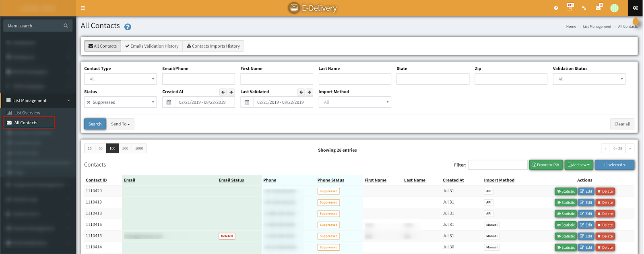Image resolution: width=644 pixels, height=254 pixels.
Task: Sort by Email Status column
Action: click(x=231, y=180)
